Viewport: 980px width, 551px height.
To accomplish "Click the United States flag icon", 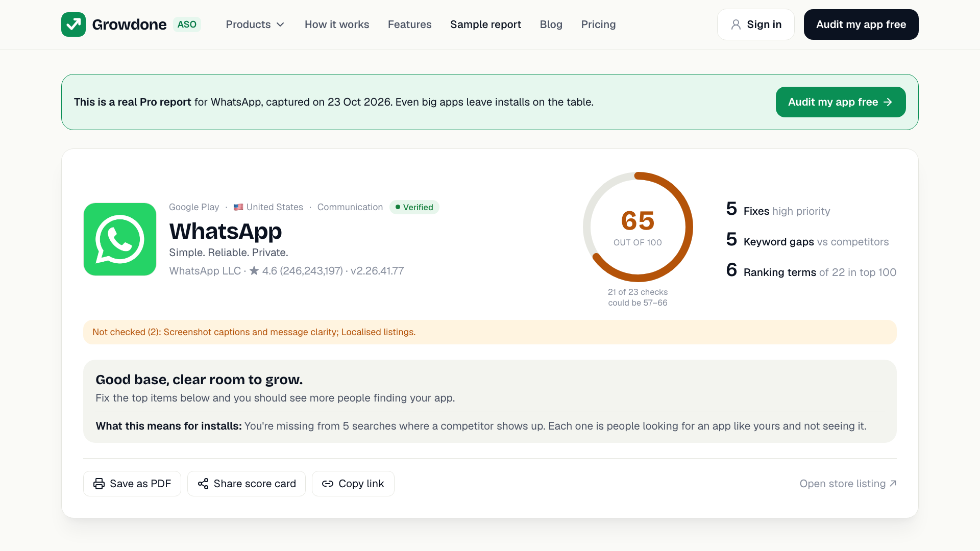I will 238,207.
